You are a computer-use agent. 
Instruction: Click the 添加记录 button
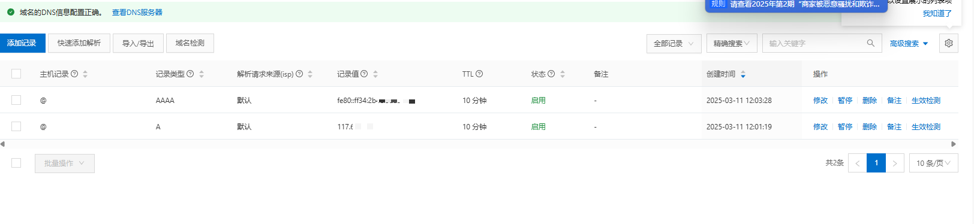pos(22,43)
